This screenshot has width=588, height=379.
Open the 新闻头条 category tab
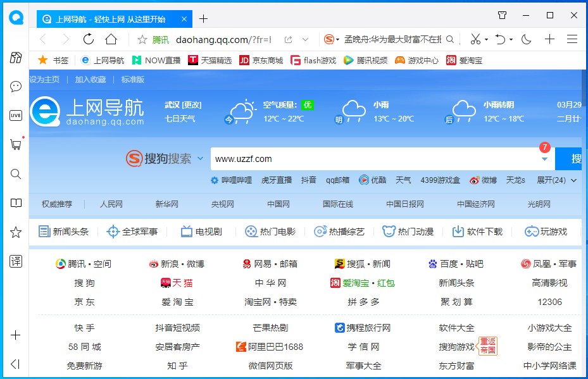tap(64, 232)
